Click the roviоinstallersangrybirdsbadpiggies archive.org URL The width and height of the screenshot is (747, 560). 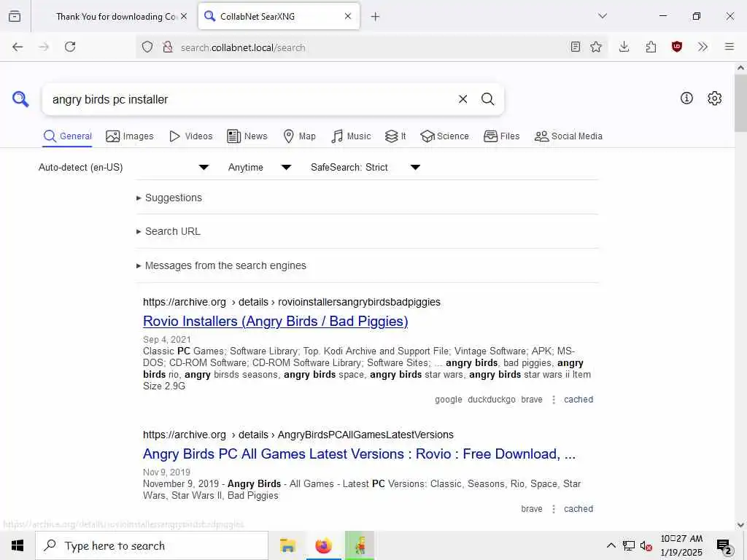point(292,302)
